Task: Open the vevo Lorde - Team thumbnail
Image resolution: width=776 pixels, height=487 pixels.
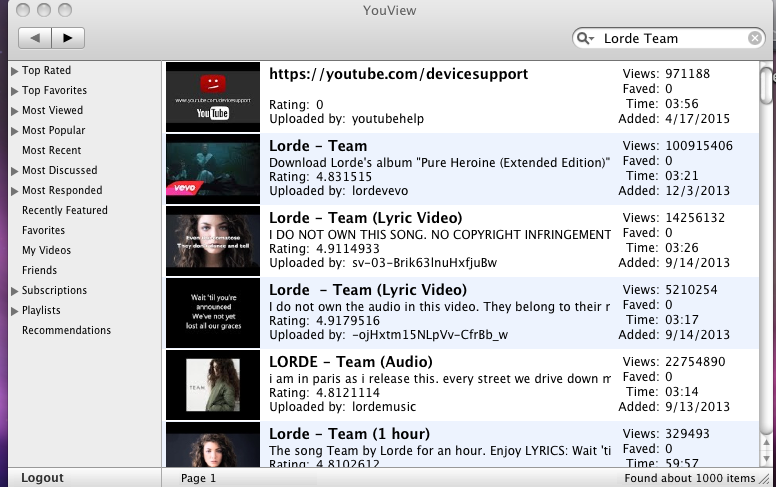Action: click(213, 169)
